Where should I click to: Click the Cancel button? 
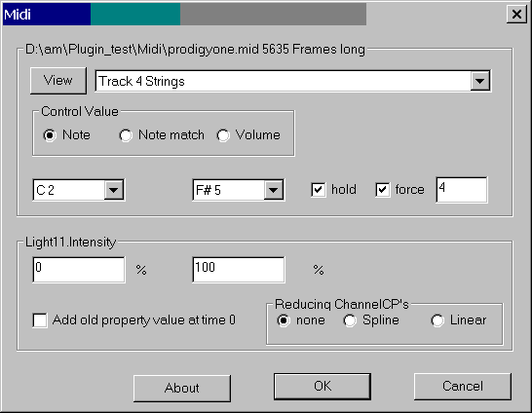pos(463,386)
